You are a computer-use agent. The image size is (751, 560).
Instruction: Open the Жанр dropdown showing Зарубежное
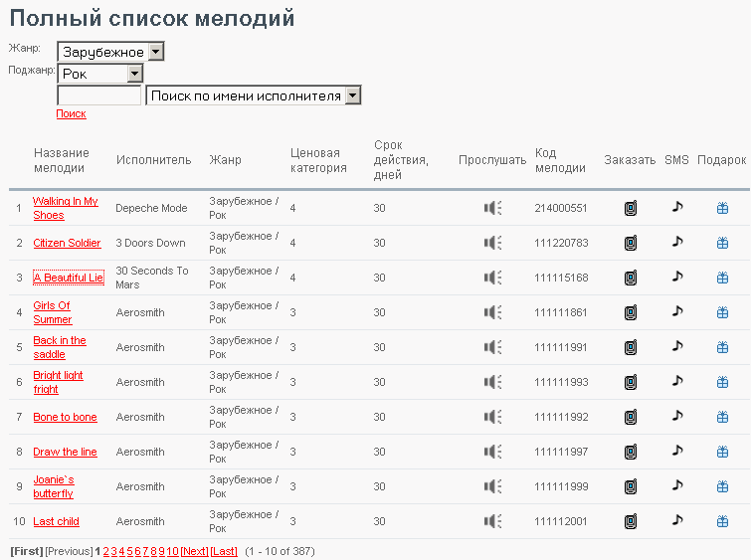tap(110, 52)
